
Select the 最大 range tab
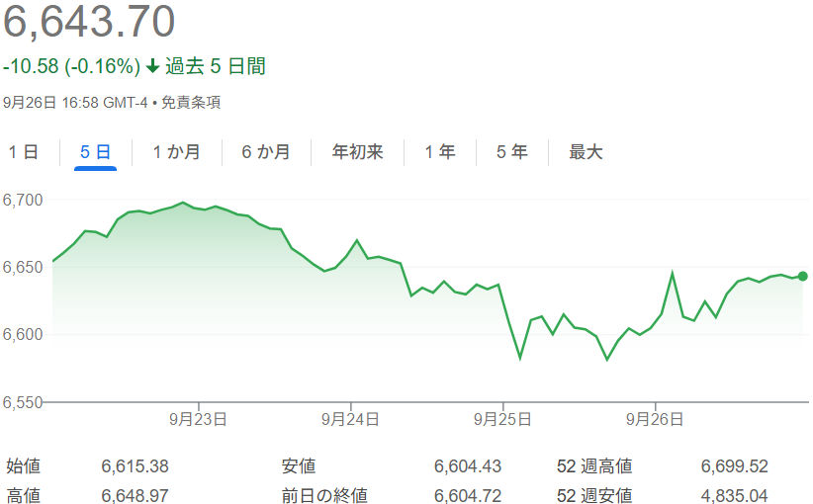[586, 152]
